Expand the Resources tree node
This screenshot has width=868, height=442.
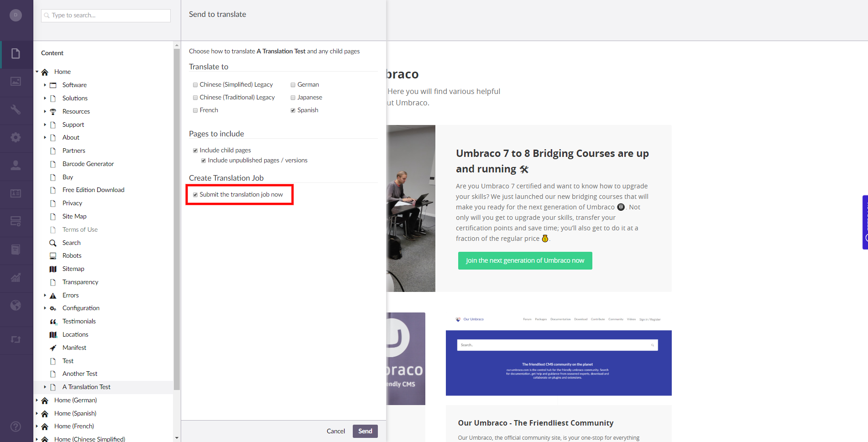[x=45, y=111]
